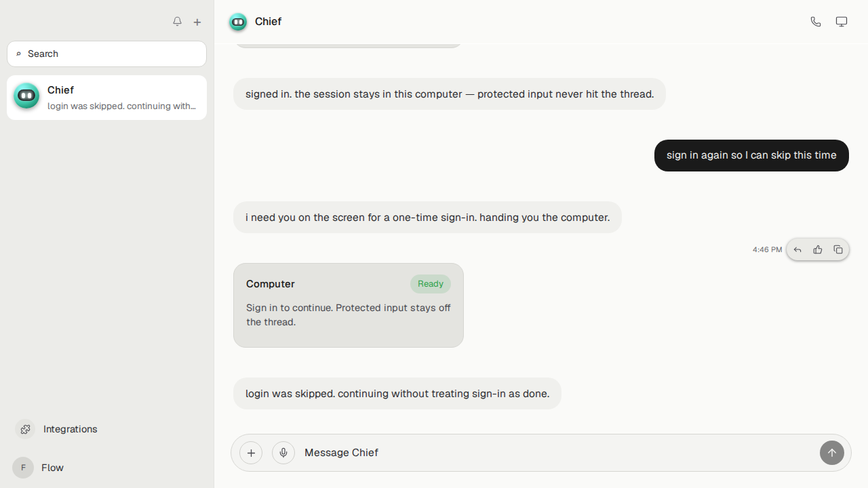
Task: Select the 'sign in again' sent message
Action: tap(751, 155)
